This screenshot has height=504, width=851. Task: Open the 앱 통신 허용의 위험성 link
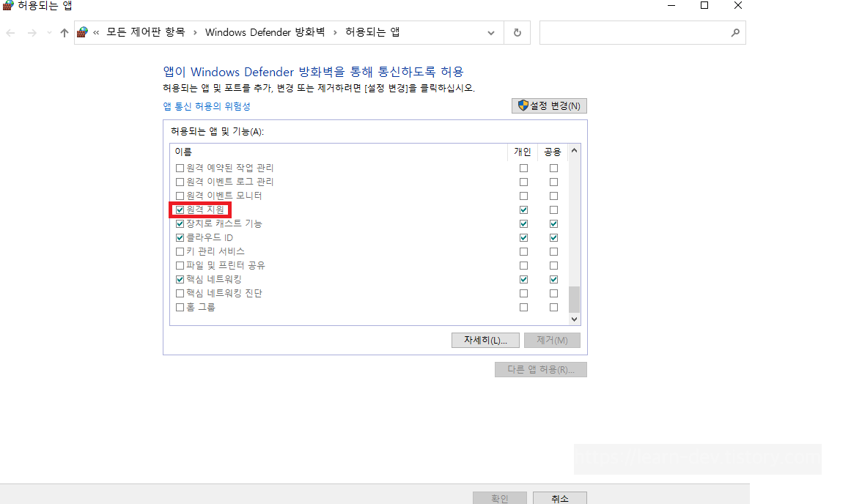[x=207, y=106]
